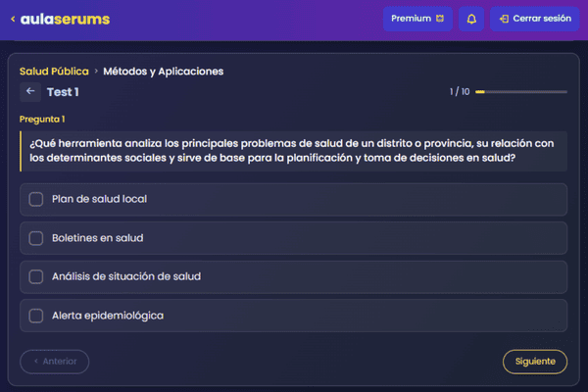
Task: Click the Test 1 title
Action: coord(63,92)
